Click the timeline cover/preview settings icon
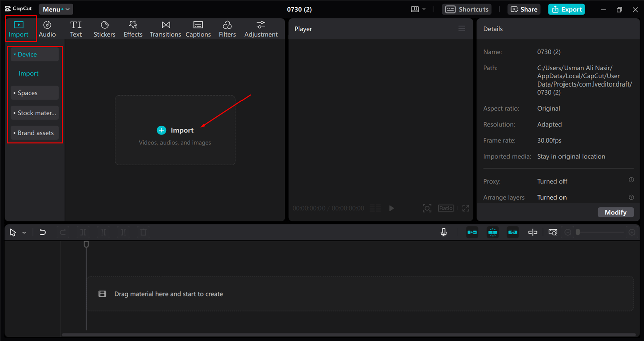The height and width of the screenshot is (341, 644). pyautogui.click(x=553, y=232)
